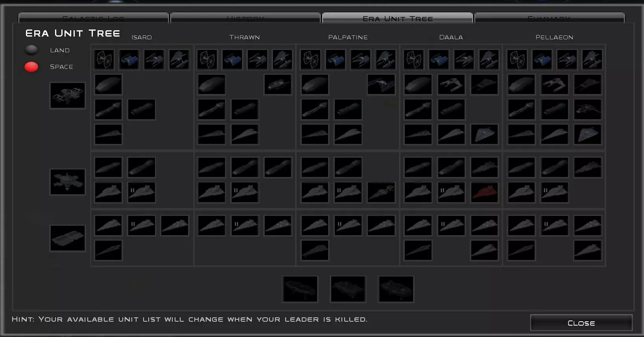The width and height of the screenshot is (644, 337).
Task: Click the THRAWN era heading
Action: pos(244,37)
